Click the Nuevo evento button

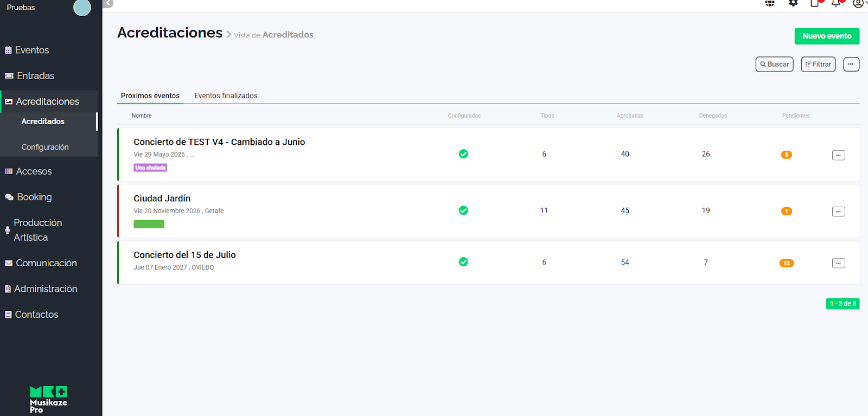click(x=827, y=36)
